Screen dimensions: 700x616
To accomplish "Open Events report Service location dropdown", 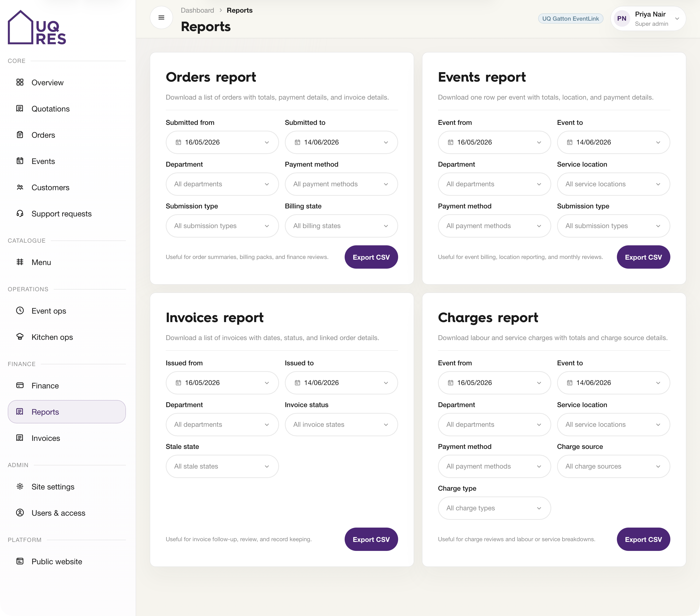I will (x=613, y=184).
